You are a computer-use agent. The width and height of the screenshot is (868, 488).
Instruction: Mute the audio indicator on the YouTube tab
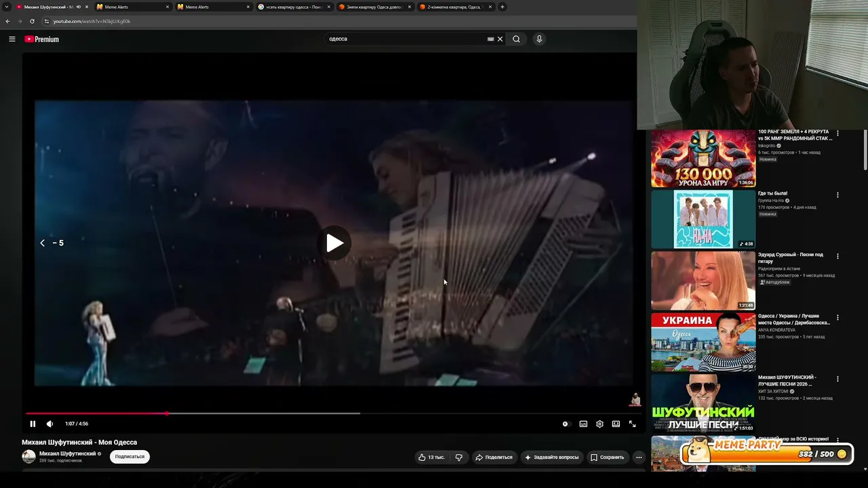(x=79, y=7)
